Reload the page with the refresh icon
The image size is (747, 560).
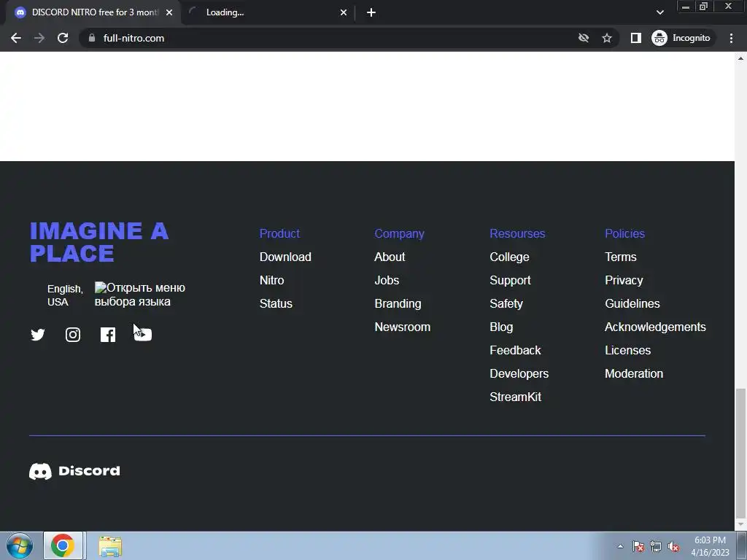point(63,38)
